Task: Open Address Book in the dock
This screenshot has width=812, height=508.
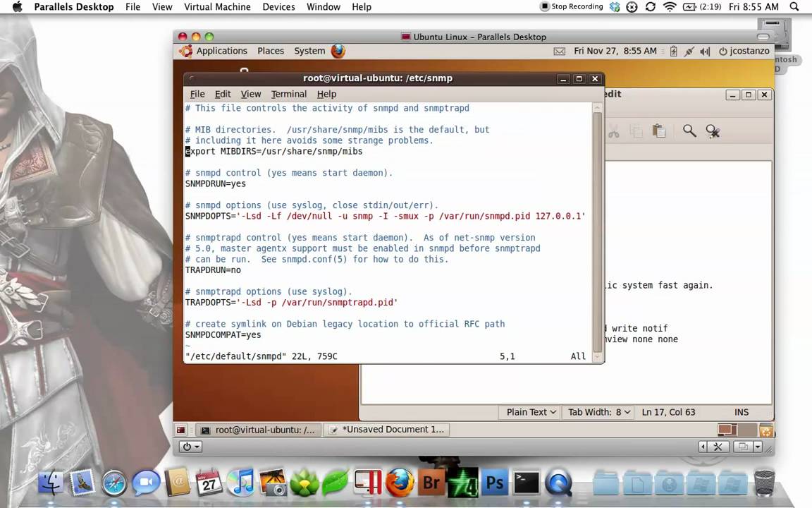Action: (177, 482)
